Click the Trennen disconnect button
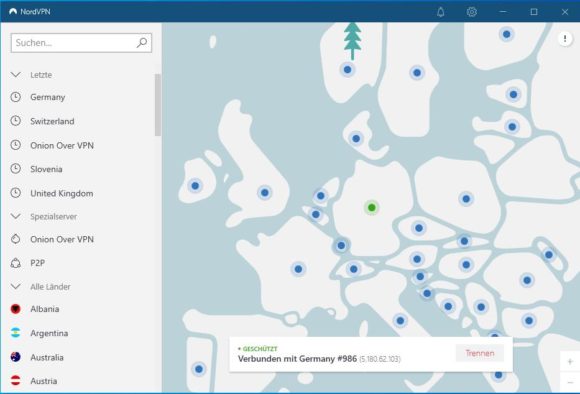This screenshot has height=394, width=580. pyautogui.click(x=480, y=353)
